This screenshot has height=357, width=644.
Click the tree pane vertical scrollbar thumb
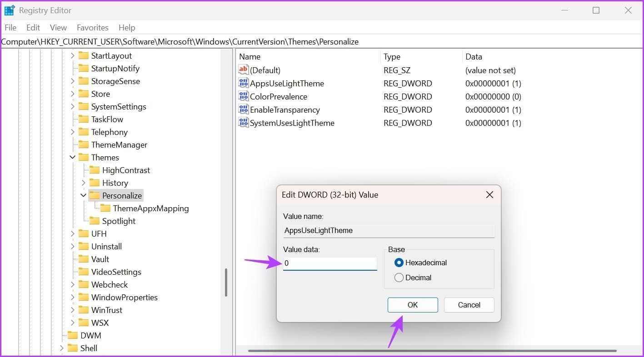point(226,283)
